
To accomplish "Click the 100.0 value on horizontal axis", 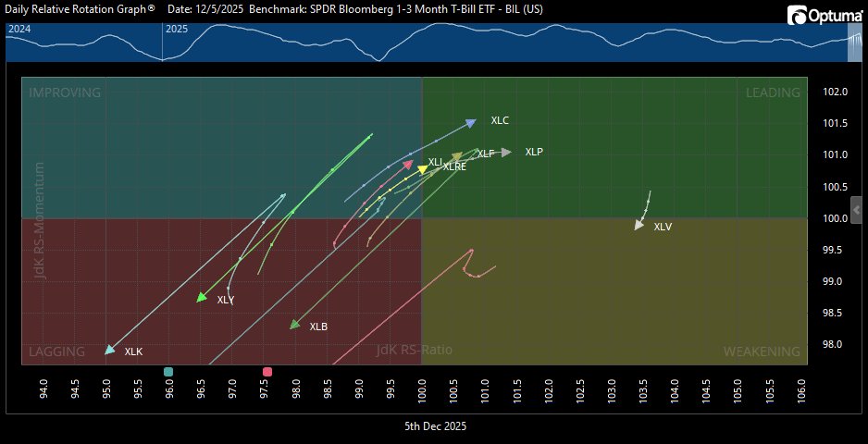I will [422, 392].
